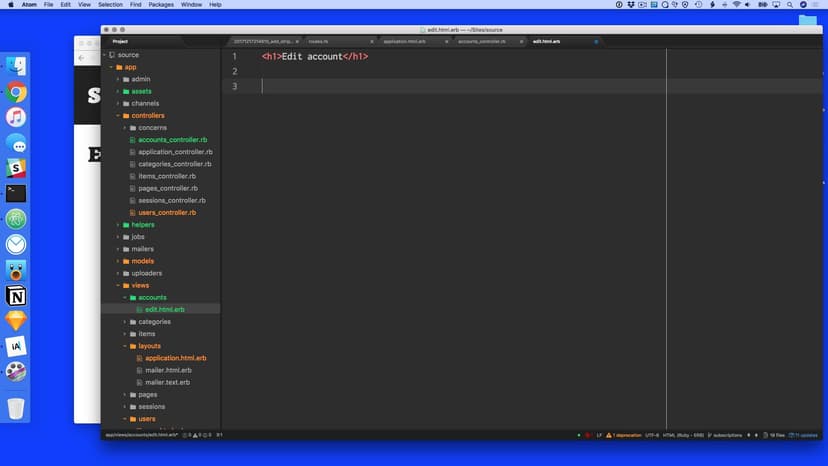Open the Trash in the dock
Screen dimensions: 828x466
click(16, 408)
